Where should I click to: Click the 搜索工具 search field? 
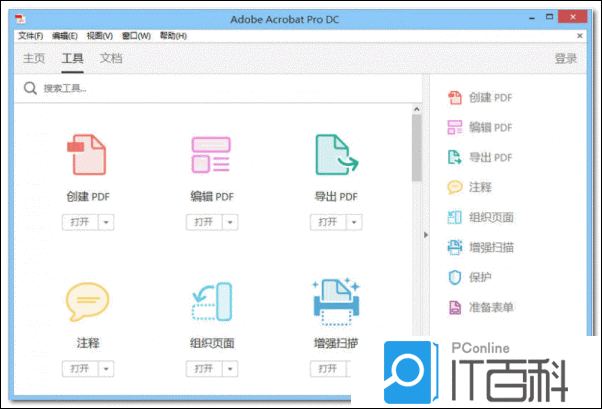tap(218, 88)
